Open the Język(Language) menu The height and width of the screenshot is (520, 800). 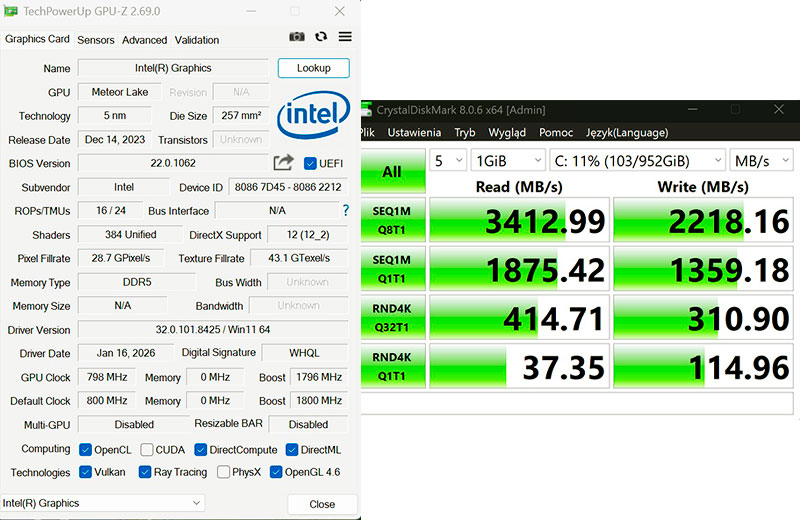click(627, 133)
